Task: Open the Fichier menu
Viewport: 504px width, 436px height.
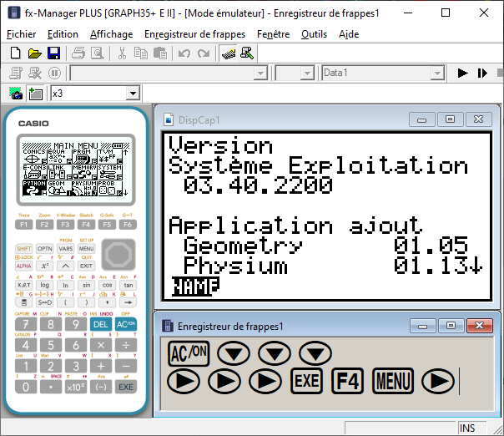Action: (21, 34)
